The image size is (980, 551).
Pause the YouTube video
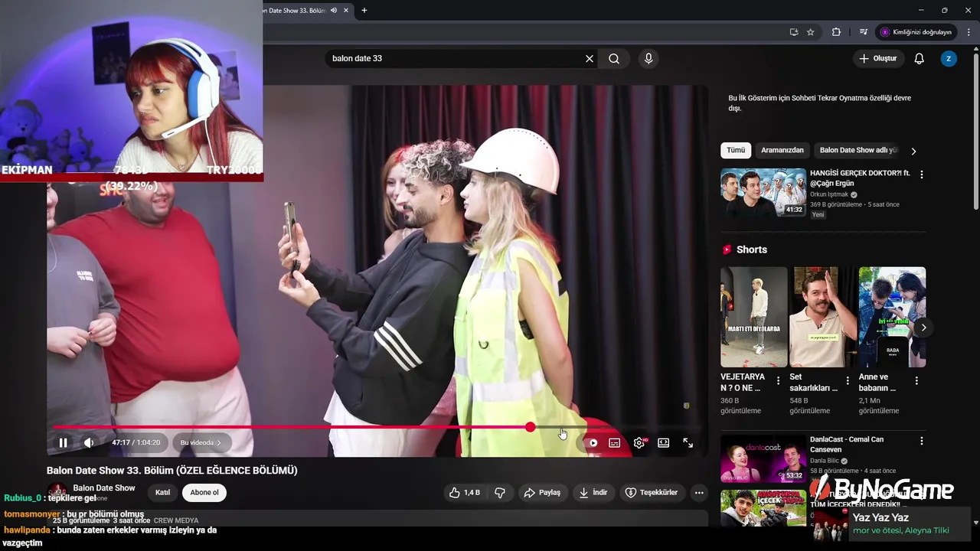(64, 442)
